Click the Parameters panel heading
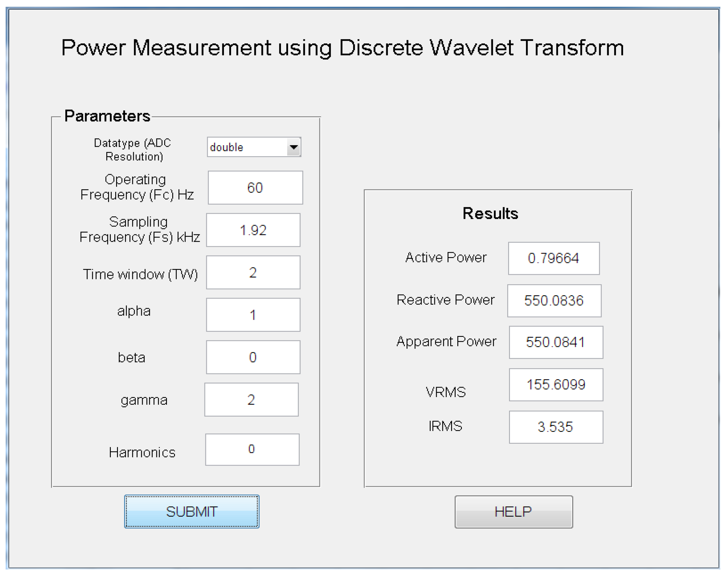This screenshot has height=581, width=728. pos(107,116)
